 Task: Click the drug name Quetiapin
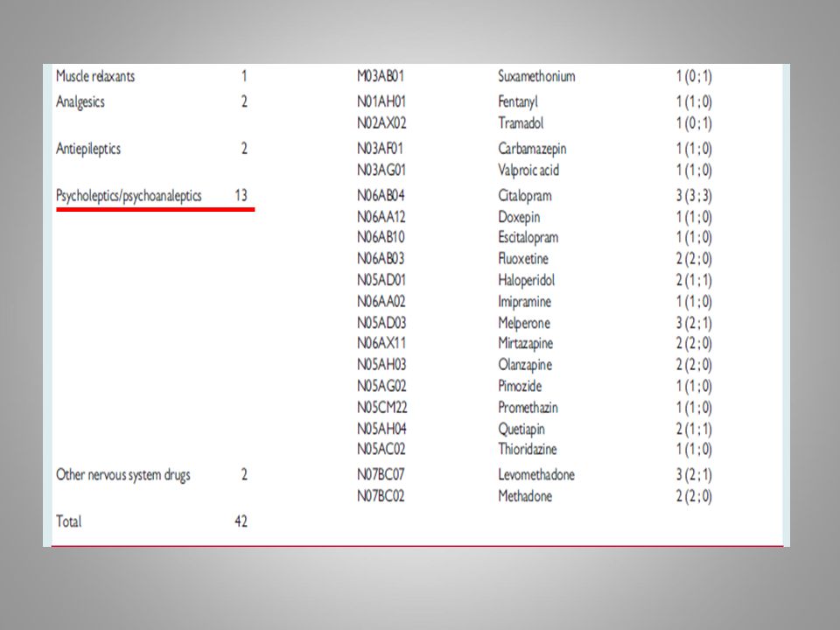tap(521, 430)
